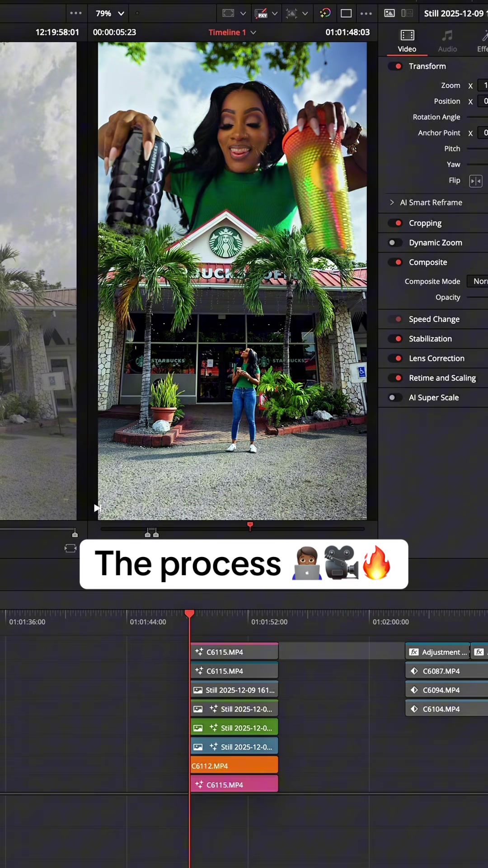Select the pink C6115.MP4 clip

click(x=234, y=785)
